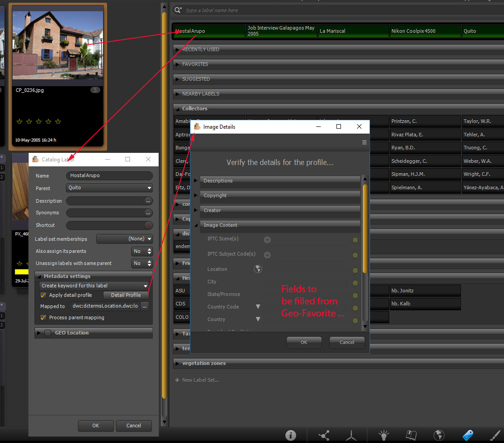Image resolution: width=504 pixels, height=443 pixels.
Task: Toggle the State/Province field profile dot
Action: tap(355, 295)
